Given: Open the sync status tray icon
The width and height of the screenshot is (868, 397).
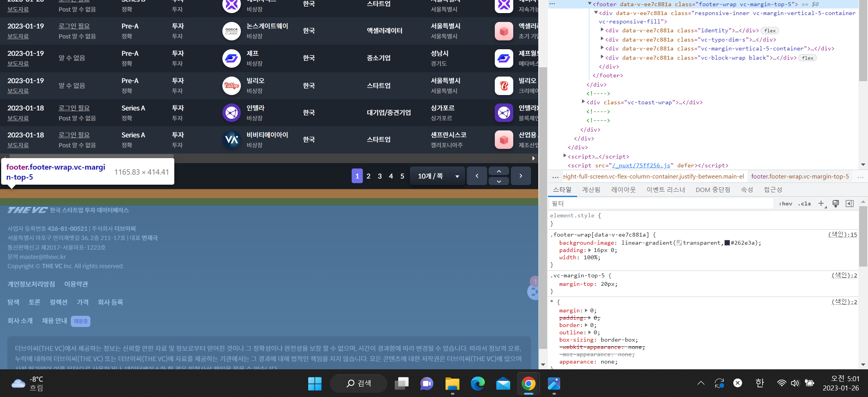Looking at the screenshot, I should [719, 383].
